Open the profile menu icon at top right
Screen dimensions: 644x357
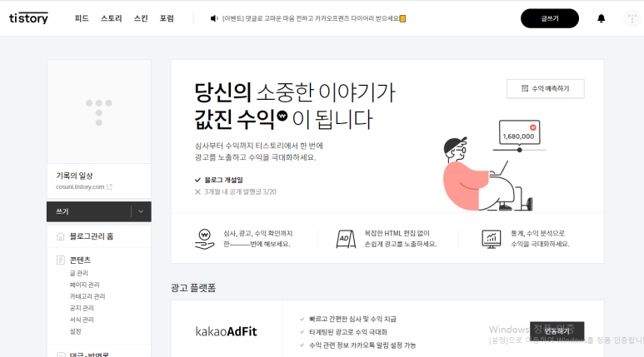pyautogui.click(x=632, y=18)
